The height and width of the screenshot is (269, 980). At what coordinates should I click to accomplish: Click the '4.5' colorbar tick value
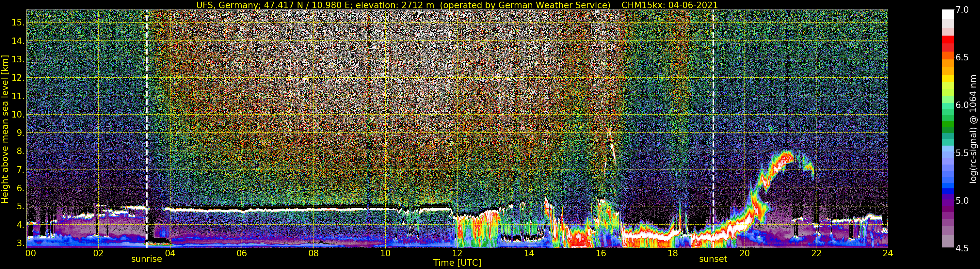tap(962, 248)
